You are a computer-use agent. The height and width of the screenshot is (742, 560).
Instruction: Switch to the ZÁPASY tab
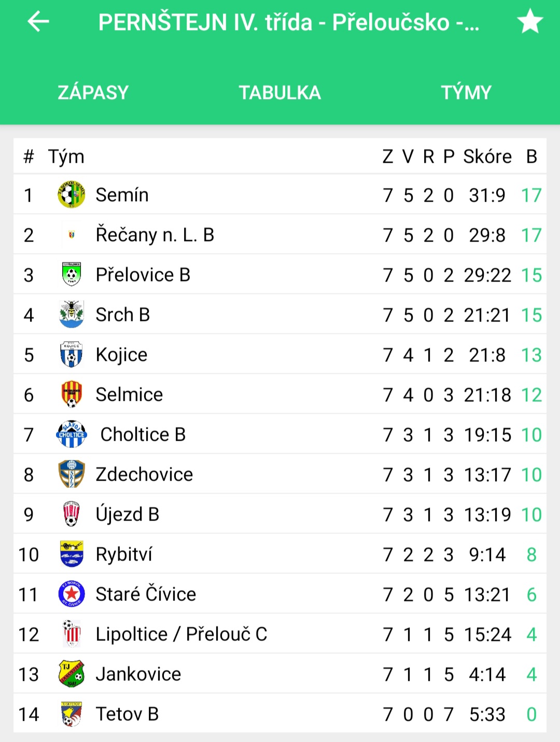click(93, 92)
